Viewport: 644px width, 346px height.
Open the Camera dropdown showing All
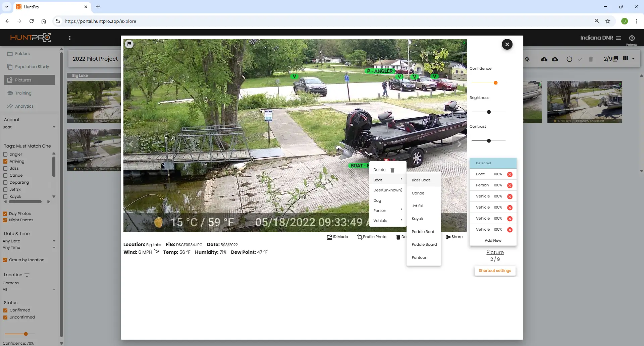tap(29, 289)
